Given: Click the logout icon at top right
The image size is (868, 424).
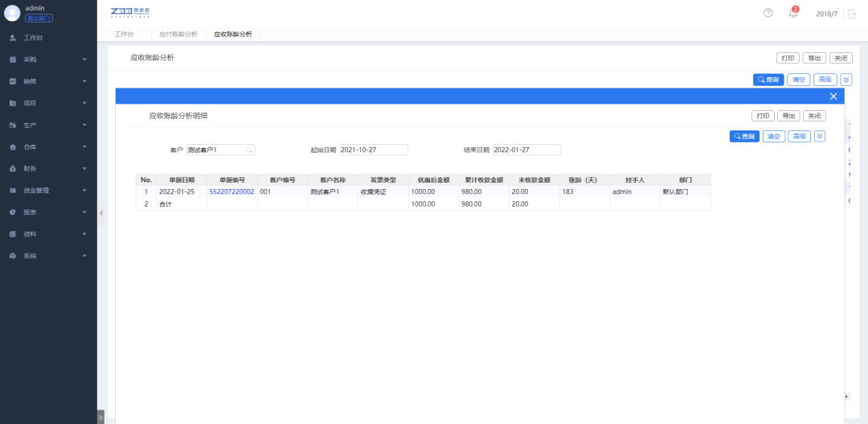Looking at the screenshot, I should [852, 14].
